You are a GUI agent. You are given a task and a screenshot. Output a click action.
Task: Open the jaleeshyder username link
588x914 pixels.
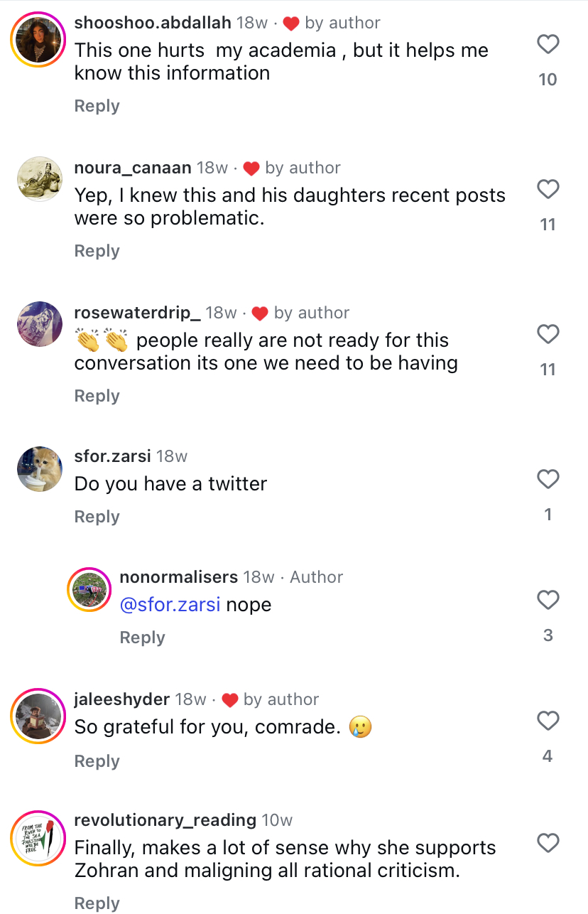[121, 699]
